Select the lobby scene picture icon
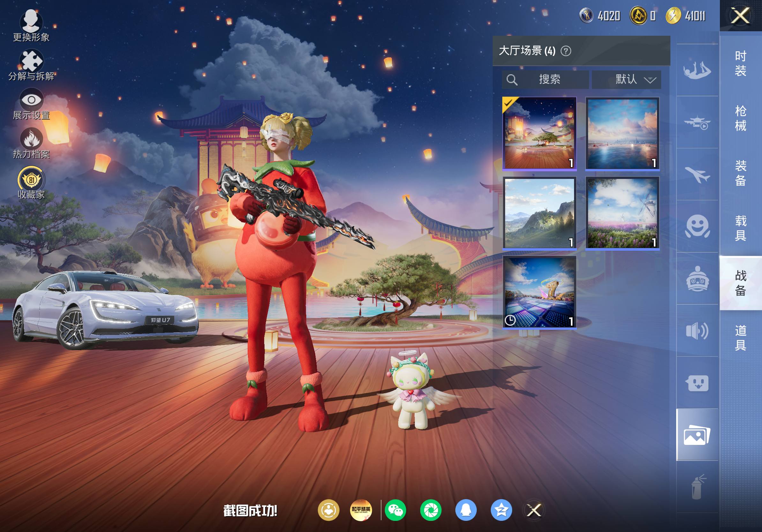Screen dimensions: 762x532 697,435
